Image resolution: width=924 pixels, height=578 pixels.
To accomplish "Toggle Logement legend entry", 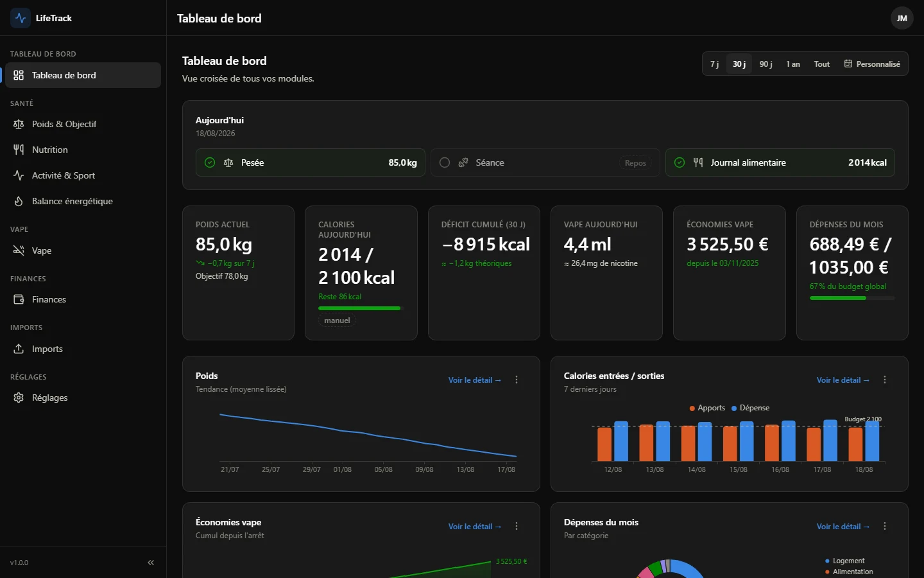I will point(844,561).
